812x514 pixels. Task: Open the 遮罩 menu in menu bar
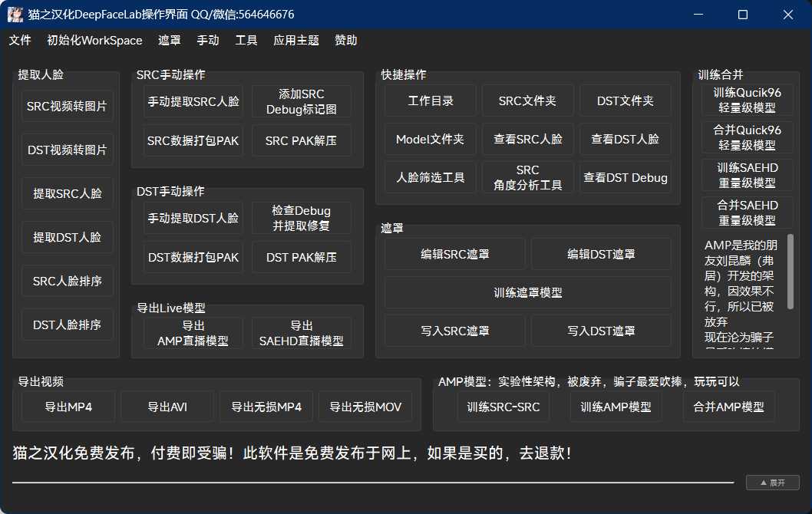[x=170, y=40]
